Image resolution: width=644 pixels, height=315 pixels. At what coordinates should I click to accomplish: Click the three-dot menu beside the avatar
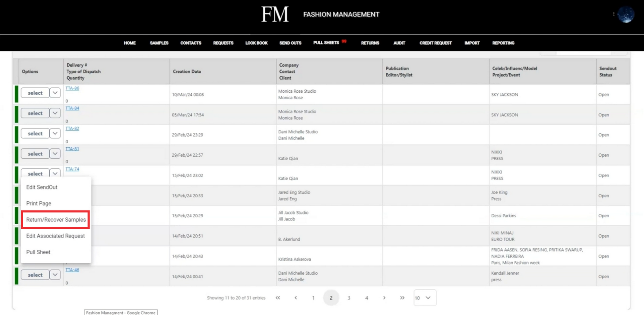613,14
